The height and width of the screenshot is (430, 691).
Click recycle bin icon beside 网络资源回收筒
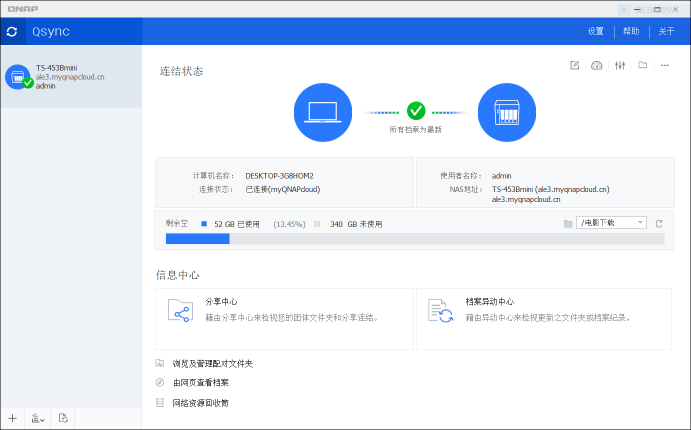click(x=160, y=402)
